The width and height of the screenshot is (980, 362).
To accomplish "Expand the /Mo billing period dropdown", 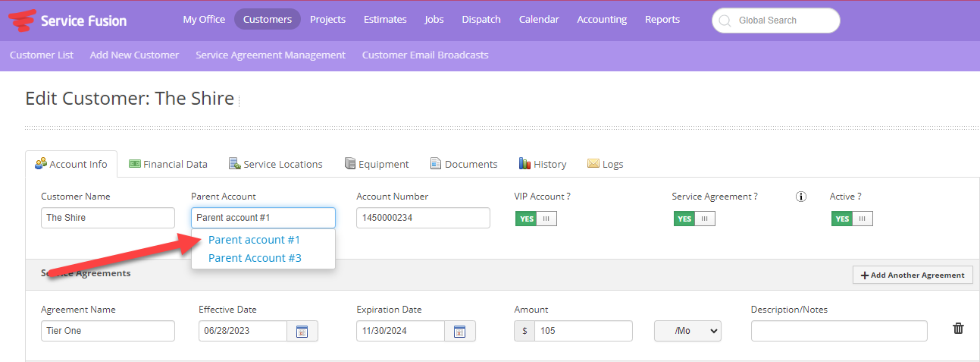I will tap(688, 331).
